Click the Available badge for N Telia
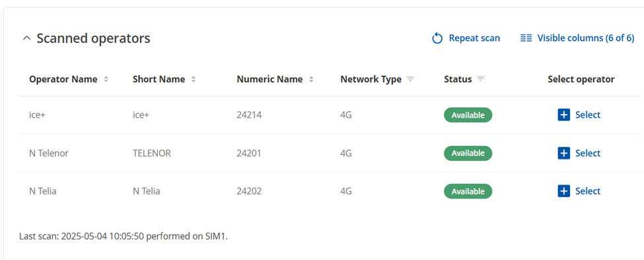Screen dimensions: 644x260 pyautogui.click(x=468, y=191)
